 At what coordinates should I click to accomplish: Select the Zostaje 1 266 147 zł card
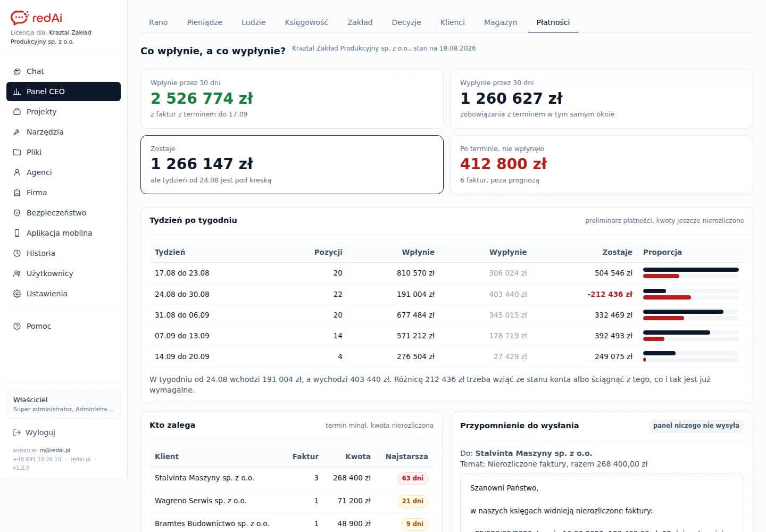[x=292, y=164]
